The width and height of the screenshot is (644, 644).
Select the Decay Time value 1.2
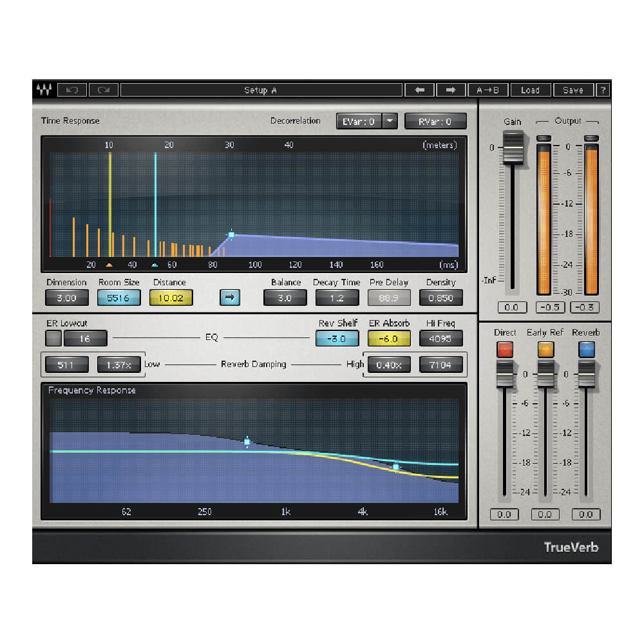pyautogui.click(x=337, y=298)
